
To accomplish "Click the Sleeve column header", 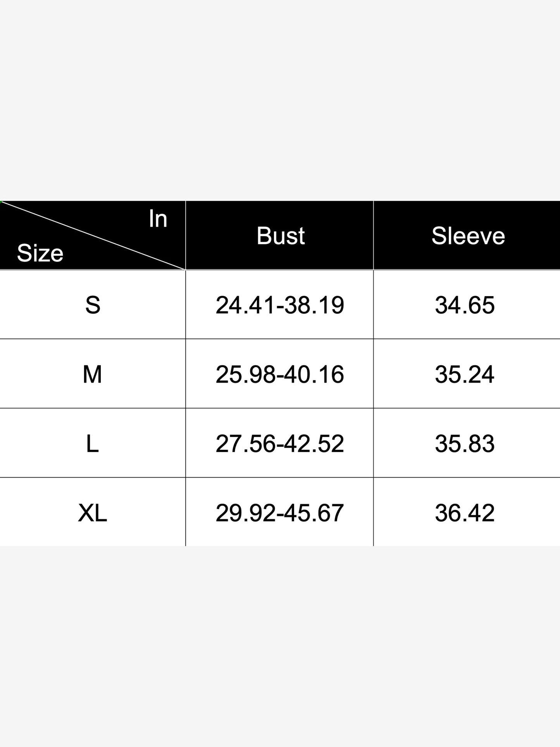I will click(468, 235).
